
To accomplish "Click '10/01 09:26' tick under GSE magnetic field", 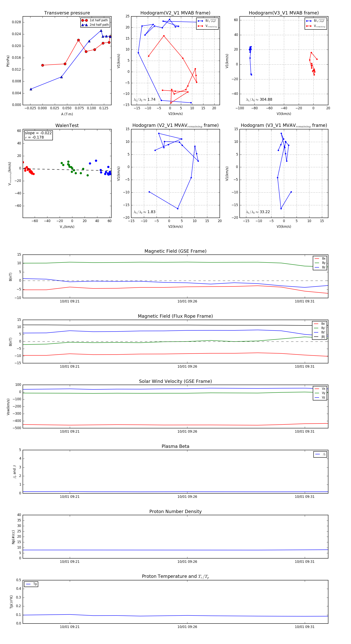I will 187,302.
